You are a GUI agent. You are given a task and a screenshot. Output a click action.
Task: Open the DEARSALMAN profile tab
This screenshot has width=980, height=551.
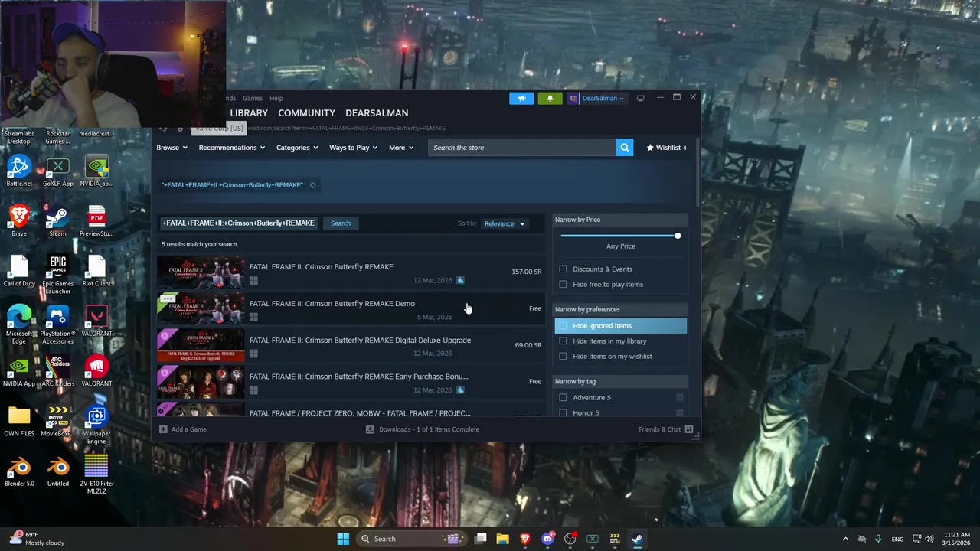click(x=377, y=113)
